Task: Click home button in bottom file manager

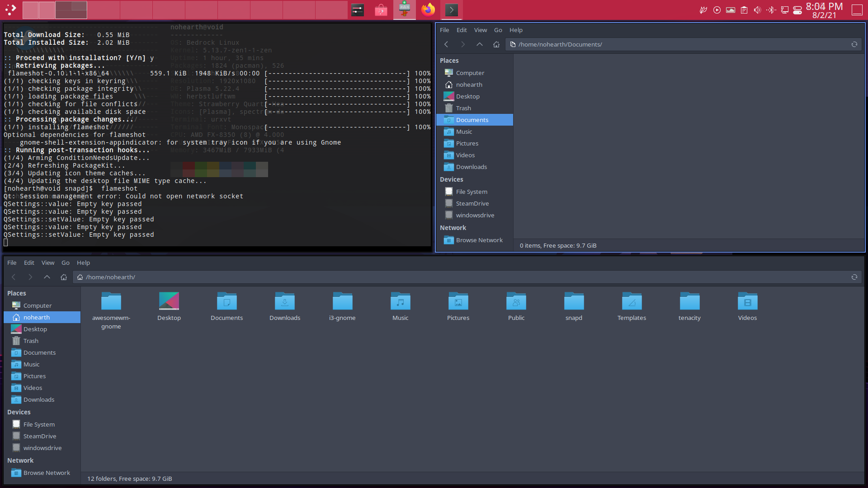Action: (x=64, y=277)
